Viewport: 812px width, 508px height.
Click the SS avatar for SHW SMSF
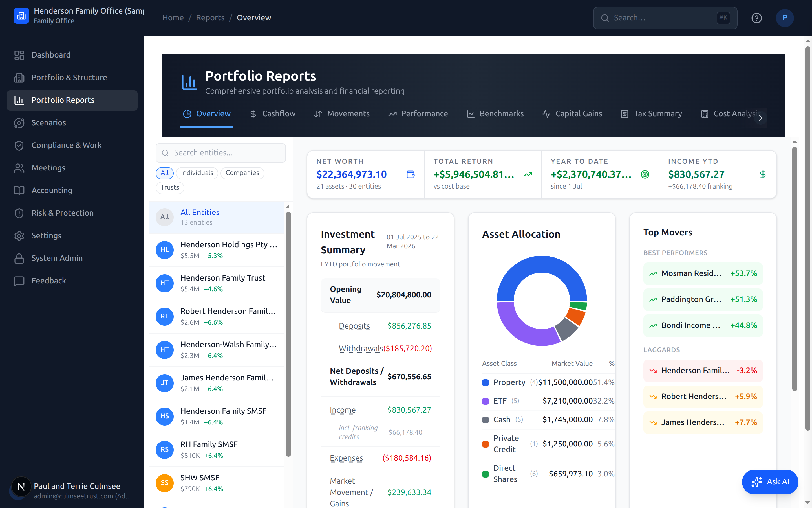164,483
